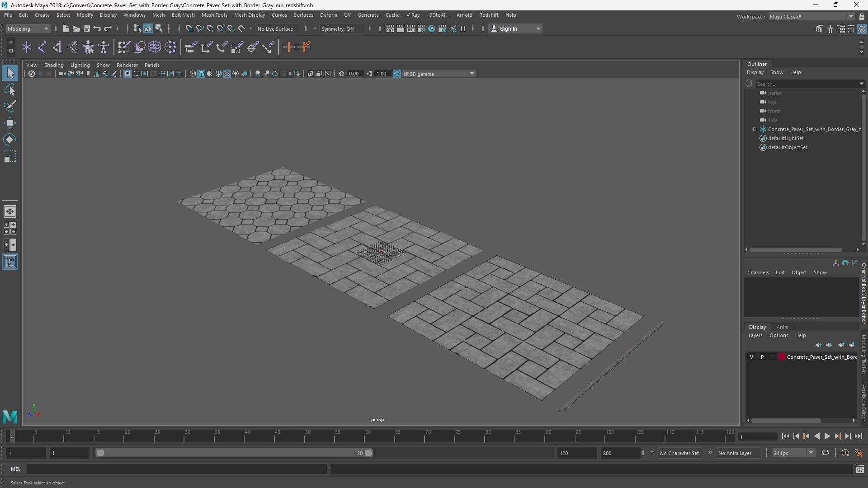The image size is (868, 488).
Task: Click the time range slider bar
Action: tap(234, 453)
